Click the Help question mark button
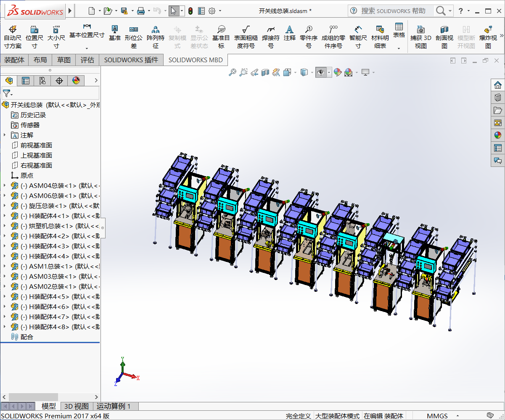505x420 pixels. pos(461,11)
